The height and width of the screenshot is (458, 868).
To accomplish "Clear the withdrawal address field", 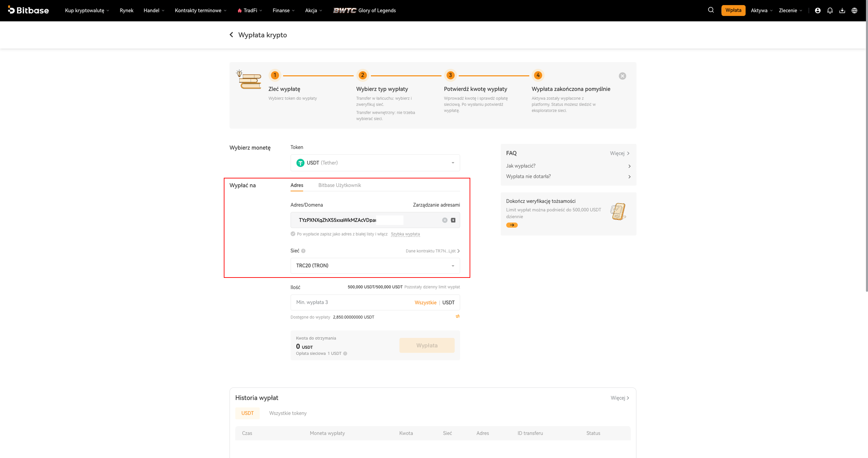I will click(445, 220).
